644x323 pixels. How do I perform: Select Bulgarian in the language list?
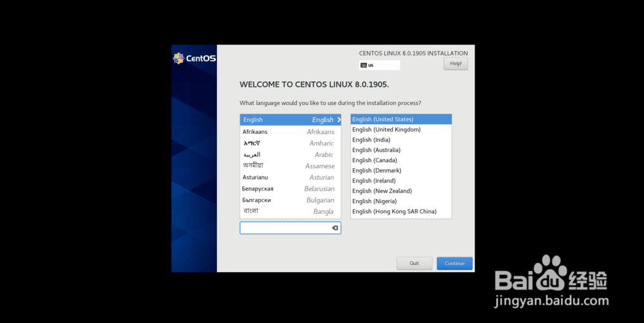(290, 200)
